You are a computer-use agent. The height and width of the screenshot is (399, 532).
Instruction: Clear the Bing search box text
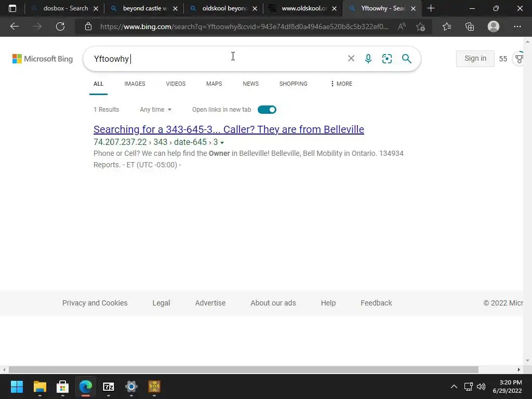point(351,59)
